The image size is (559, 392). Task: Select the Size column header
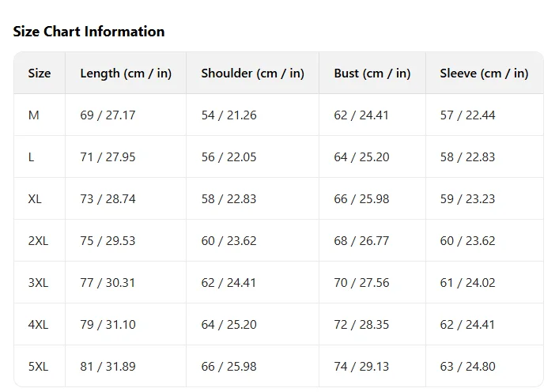pos(40,73)
